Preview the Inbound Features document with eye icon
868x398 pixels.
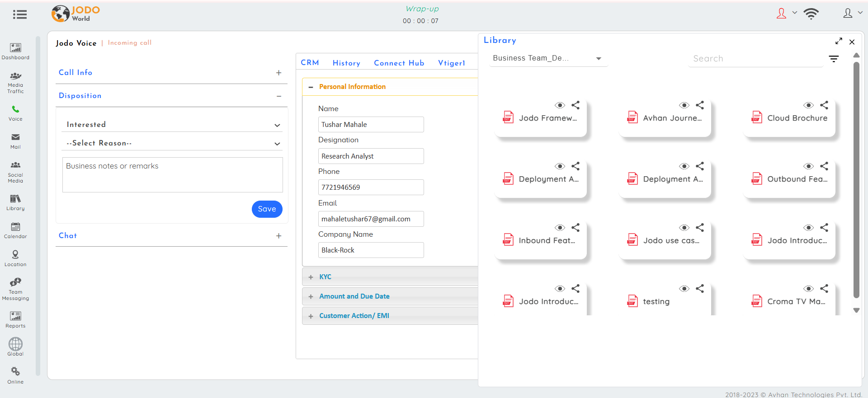(x=560, y=228)
